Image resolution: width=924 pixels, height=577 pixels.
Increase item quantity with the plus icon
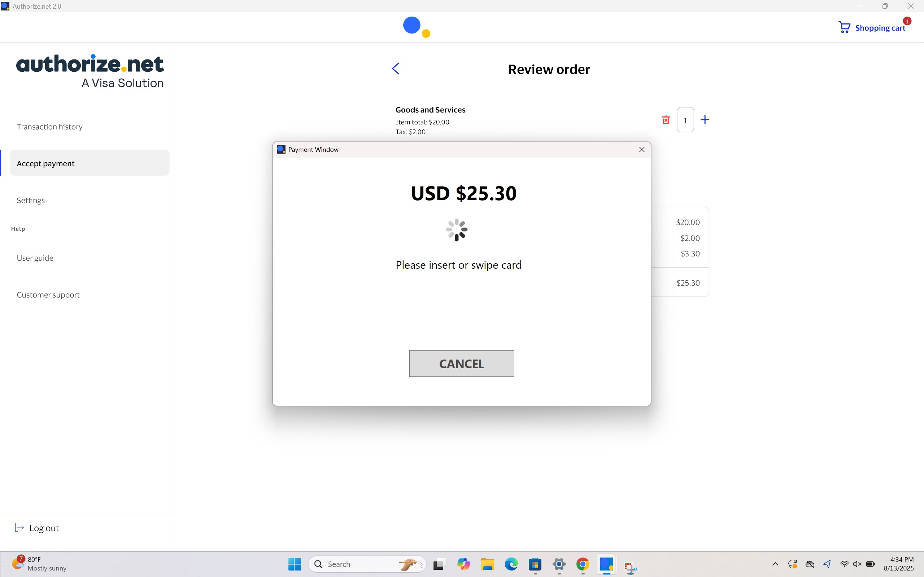705,119
